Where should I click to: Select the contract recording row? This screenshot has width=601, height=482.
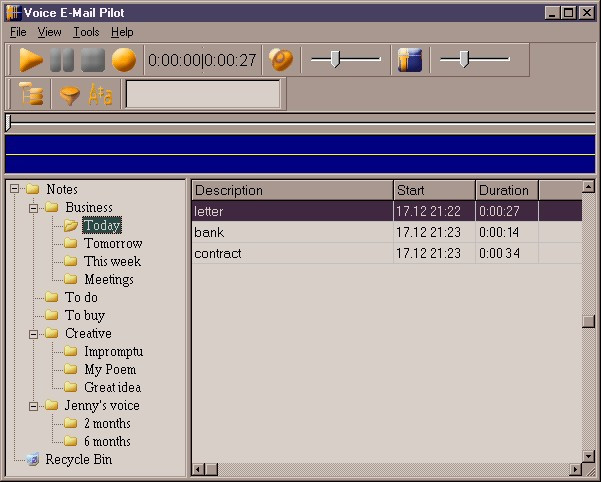(386, 253)
